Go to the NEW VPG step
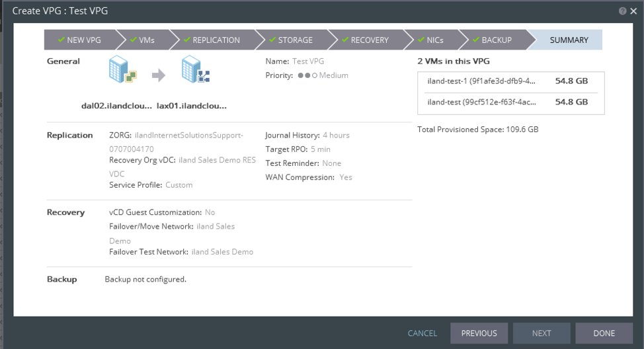The width and height of the screenshot is (644, 349). click(x=79, y=40)
